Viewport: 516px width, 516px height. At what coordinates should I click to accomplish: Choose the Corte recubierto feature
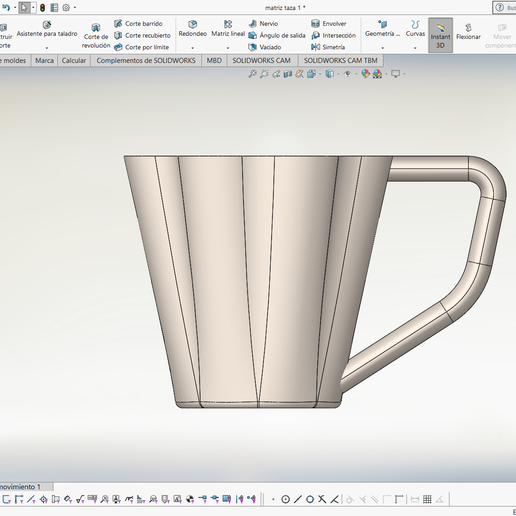[142, 35]
